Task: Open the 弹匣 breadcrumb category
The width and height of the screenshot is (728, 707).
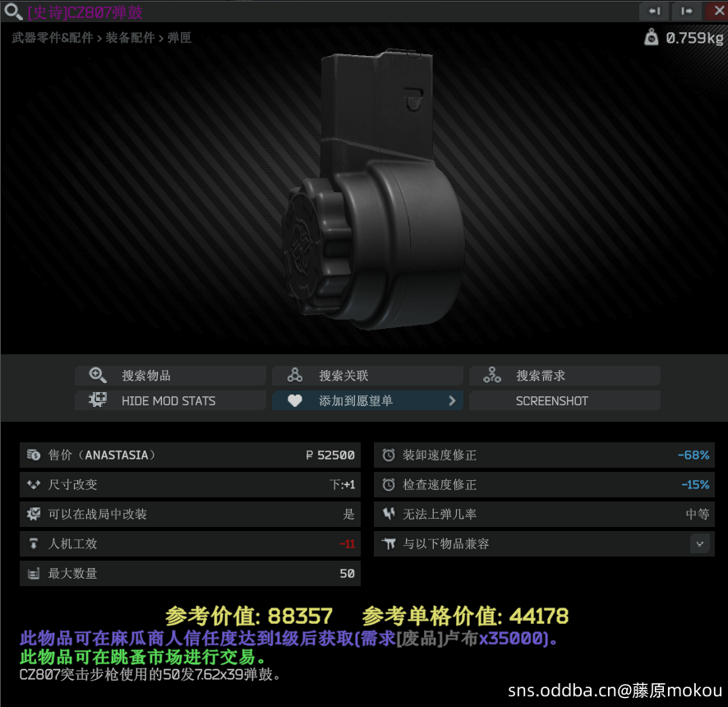Action: (179, 38)
